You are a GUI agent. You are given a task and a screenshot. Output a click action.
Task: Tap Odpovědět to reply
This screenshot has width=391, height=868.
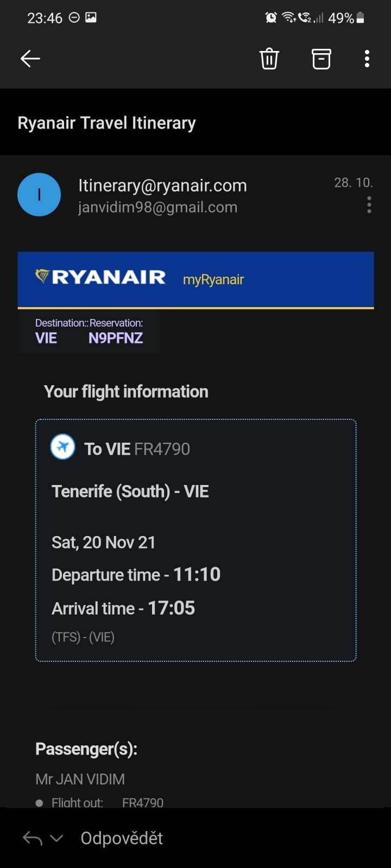point(122,838)
